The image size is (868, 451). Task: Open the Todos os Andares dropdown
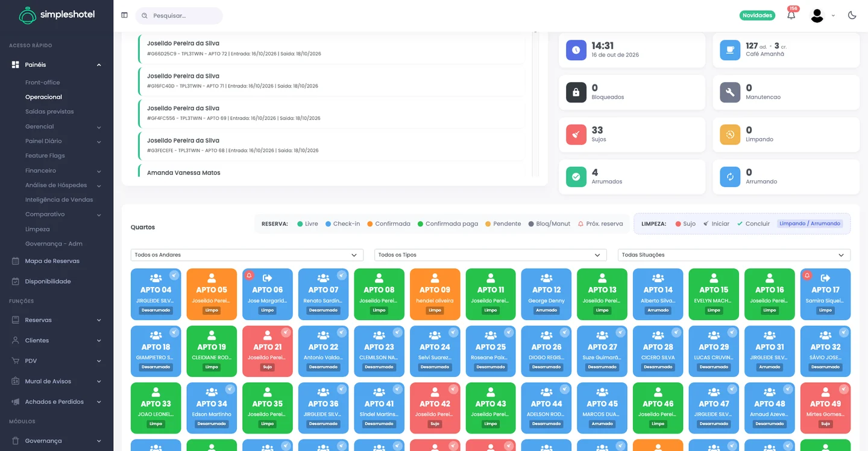pos(247,255)
